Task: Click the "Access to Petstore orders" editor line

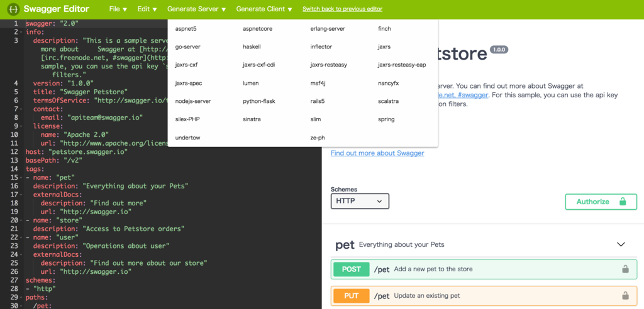Action: point(109,229)
